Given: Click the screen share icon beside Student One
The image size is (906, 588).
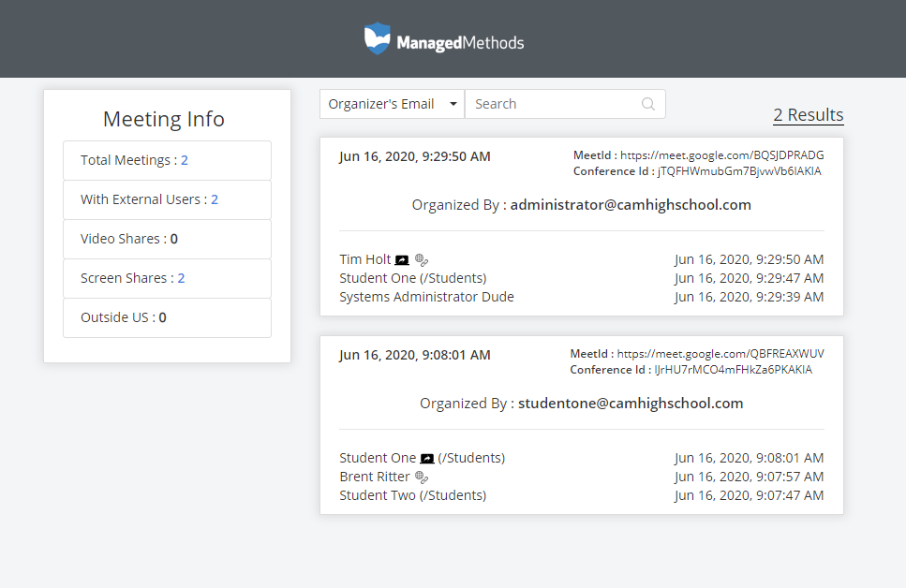Looking at the screenshot, I should 427,459.
